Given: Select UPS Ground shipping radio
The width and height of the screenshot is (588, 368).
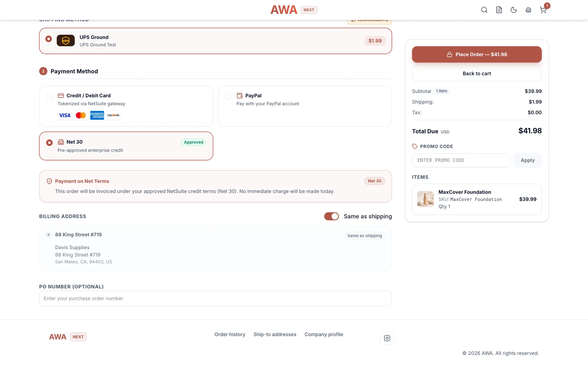Looking at the screenshot, I should [x=48, y=39].
